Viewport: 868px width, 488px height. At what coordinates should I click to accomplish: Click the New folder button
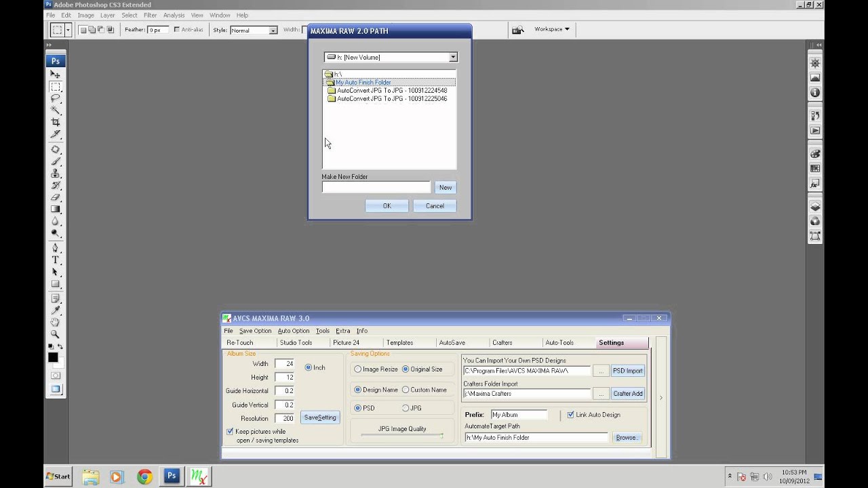446,187
